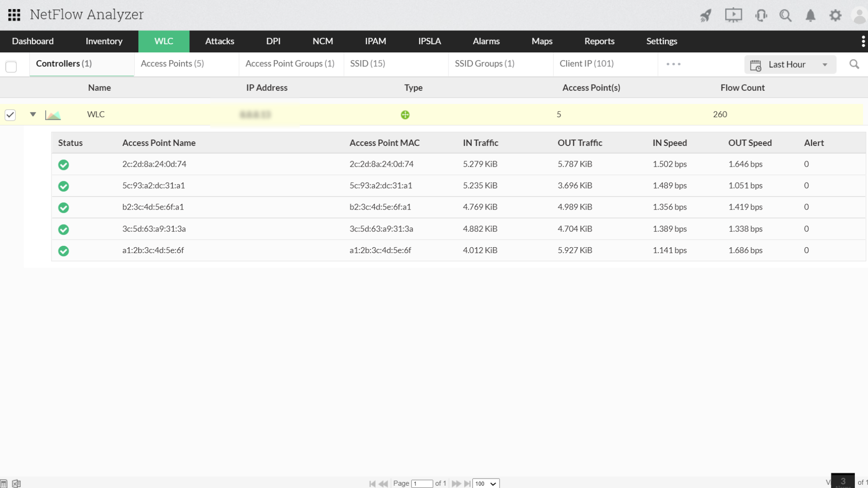Toggle the WLC row checkbox

(x=11, y=114)
